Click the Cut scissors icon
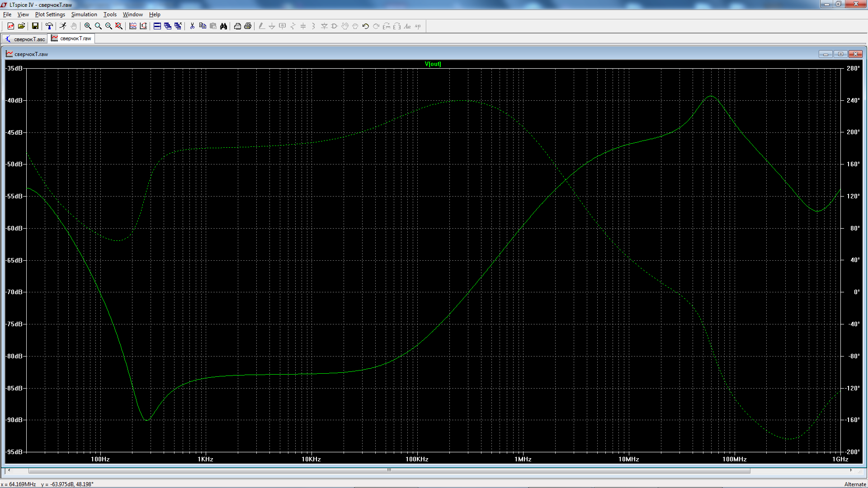This screenshot has height=488, width=868. tap(192, 26)
